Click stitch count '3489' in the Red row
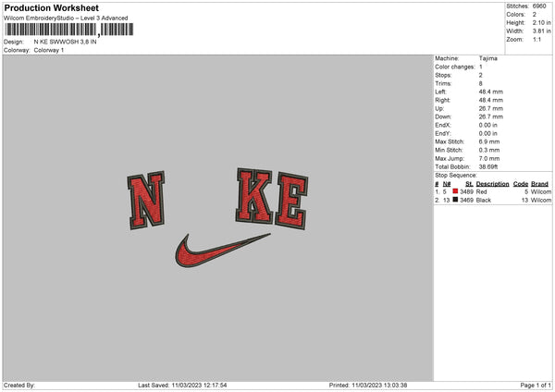555x392 pixels. [x=466, y=191]
